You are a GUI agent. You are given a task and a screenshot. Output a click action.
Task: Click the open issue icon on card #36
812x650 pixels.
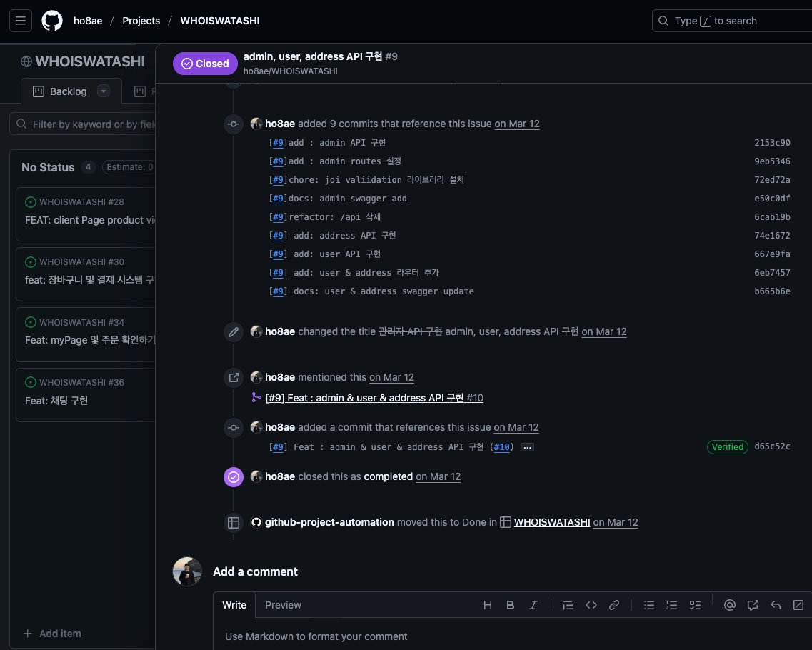coord(31,382)
